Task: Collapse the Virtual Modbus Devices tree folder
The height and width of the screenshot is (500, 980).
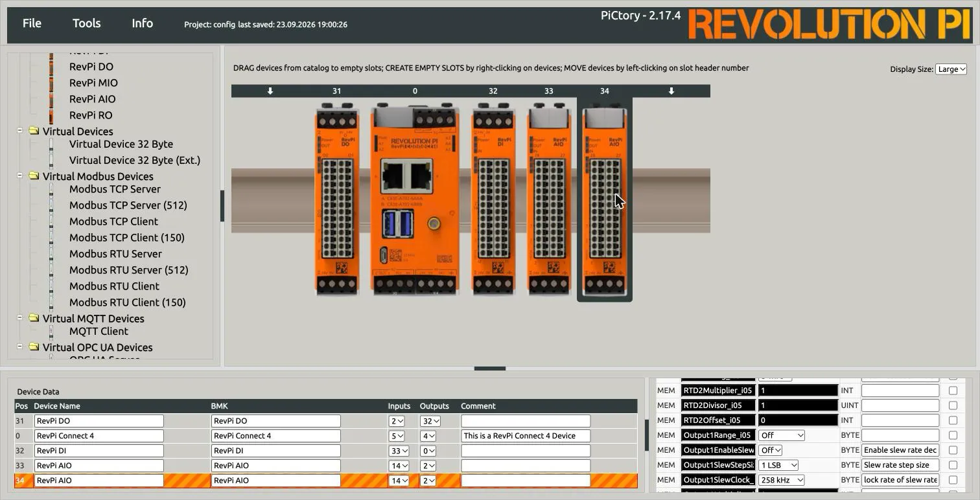Action: (19, 176)
